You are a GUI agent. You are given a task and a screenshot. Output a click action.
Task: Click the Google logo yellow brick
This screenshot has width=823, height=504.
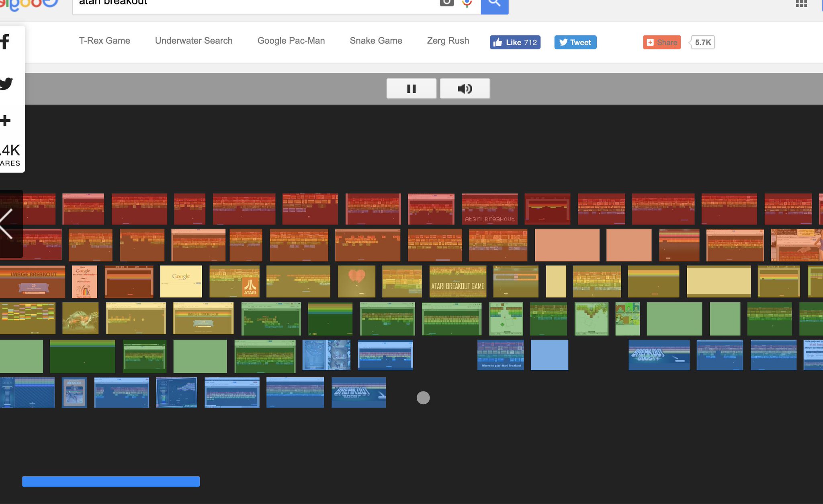coord(181,281)
